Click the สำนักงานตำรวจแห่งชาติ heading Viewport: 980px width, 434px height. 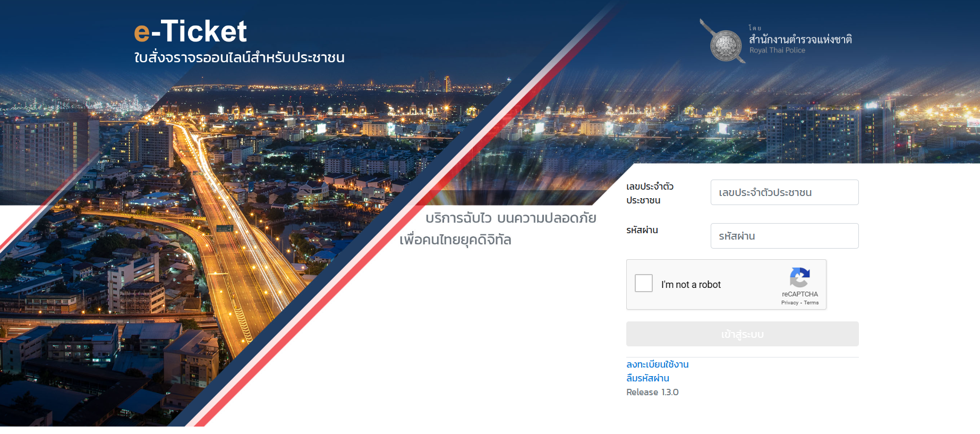click(x=800, y=39)
